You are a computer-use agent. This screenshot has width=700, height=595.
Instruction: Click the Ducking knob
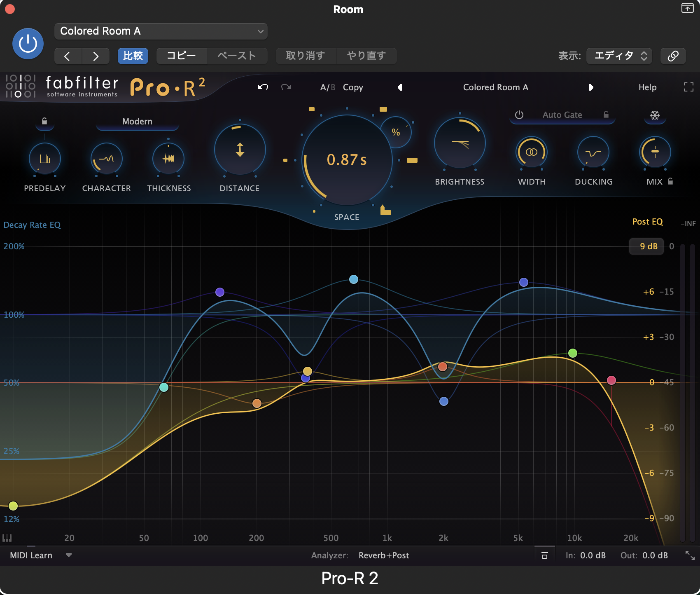click(x=593, y=152)
